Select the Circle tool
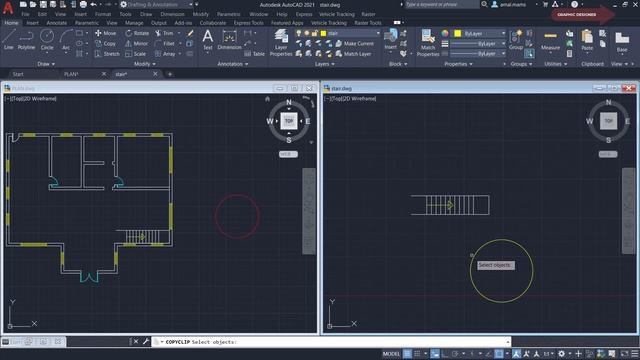 (x=47, y=40)
